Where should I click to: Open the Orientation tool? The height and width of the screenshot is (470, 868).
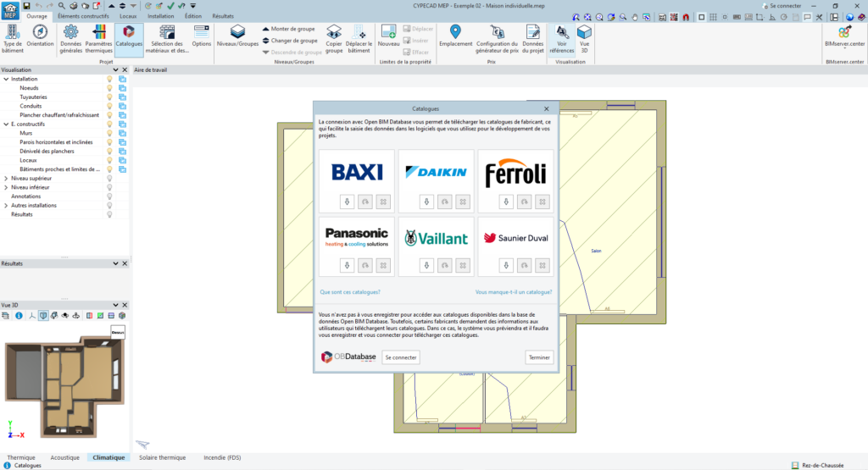click(40, 36)
